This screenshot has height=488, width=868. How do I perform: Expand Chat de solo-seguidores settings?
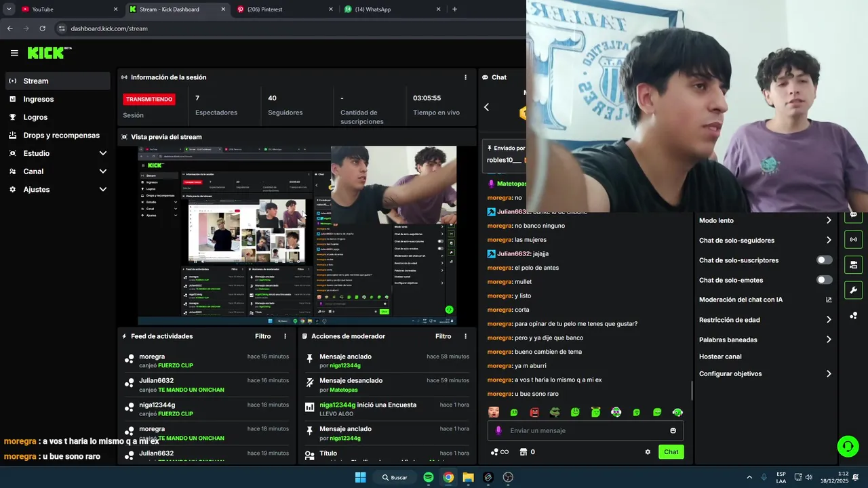click(765, 240)
